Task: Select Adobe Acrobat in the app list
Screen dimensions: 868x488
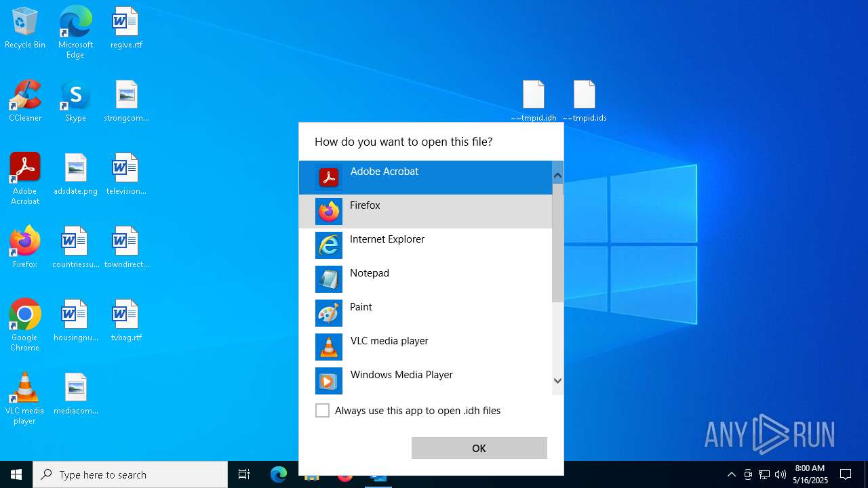Action: tap(425, 178)
